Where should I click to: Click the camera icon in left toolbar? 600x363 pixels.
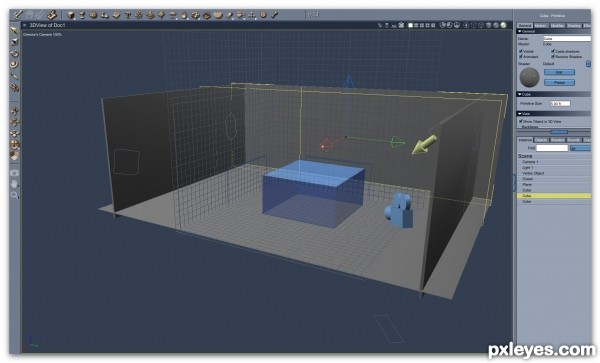pyautogui.click(x=14, y=173)
